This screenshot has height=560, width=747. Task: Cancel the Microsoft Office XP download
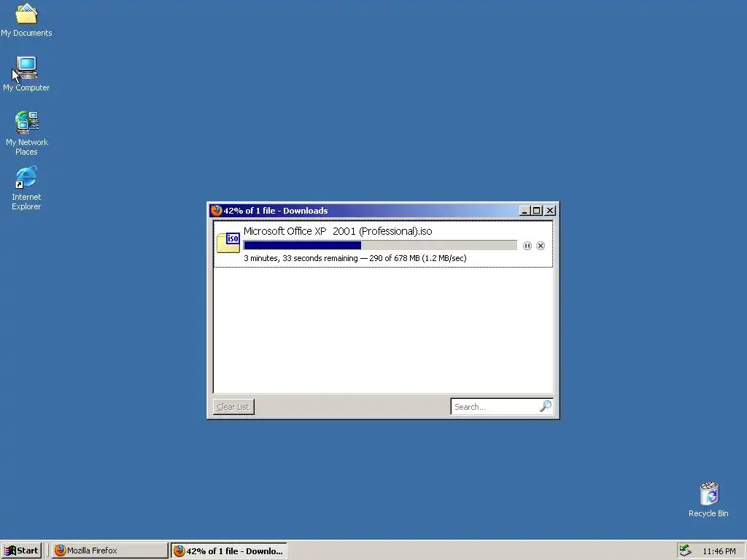tap(541, 246)
